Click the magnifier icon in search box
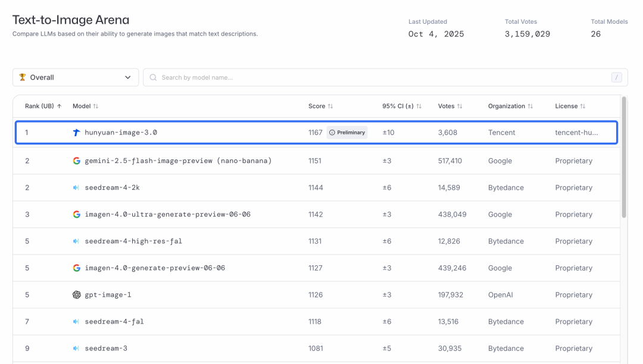This screenshot has height=364, width=643. 154,77
